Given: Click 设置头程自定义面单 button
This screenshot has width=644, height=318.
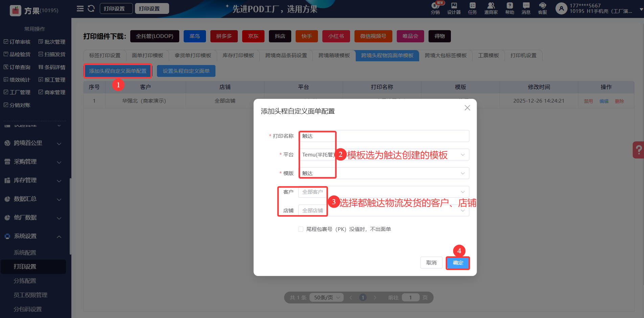Looking at the screenshot, I should pyautogui.click(x=186, y=71).
